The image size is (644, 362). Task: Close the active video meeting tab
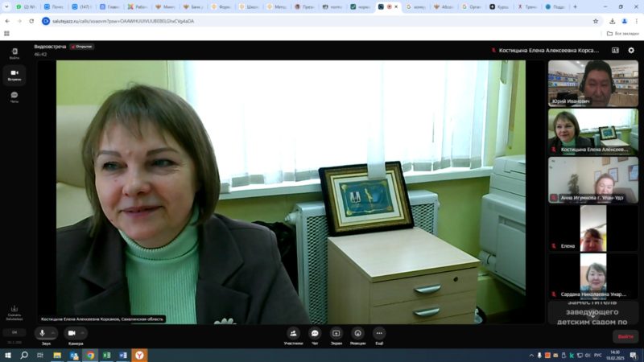pyautogui.click(x=396, y=6)
